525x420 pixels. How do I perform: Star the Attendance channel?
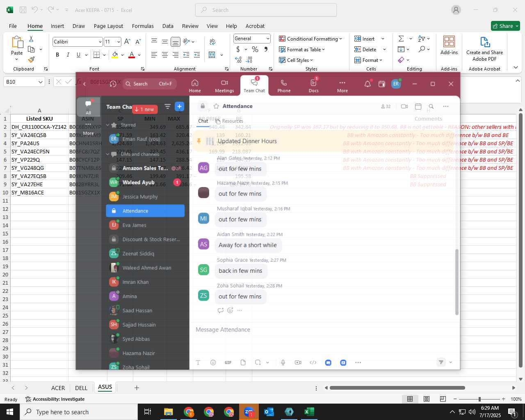216,106
